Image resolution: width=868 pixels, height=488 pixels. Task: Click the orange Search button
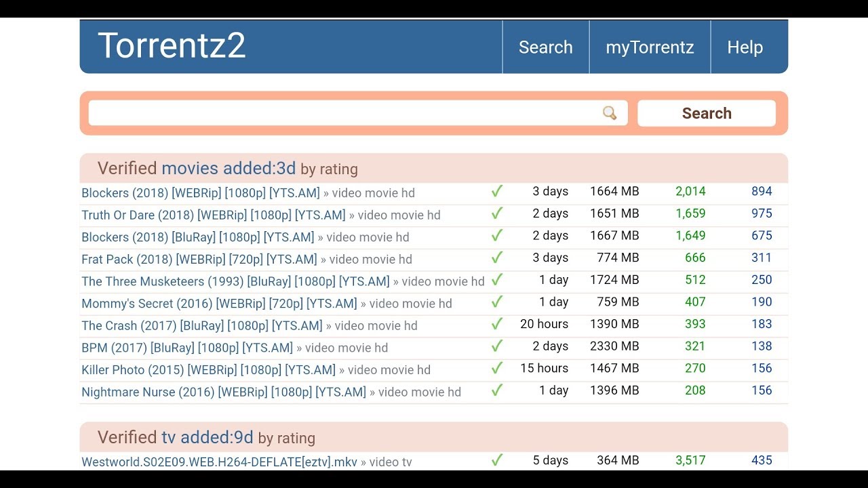707,113
